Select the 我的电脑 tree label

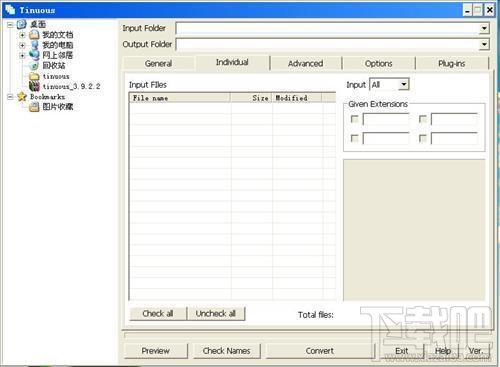(58, 45)
